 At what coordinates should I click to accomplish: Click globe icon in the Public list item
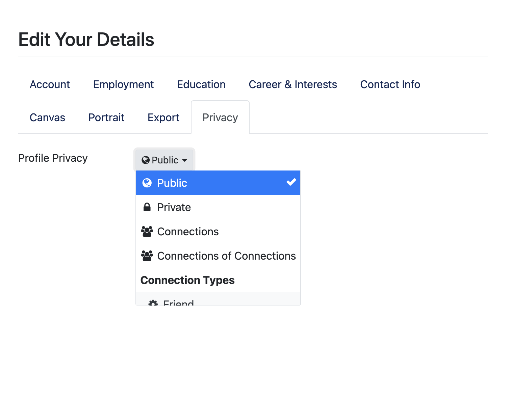tap(147, 183)
